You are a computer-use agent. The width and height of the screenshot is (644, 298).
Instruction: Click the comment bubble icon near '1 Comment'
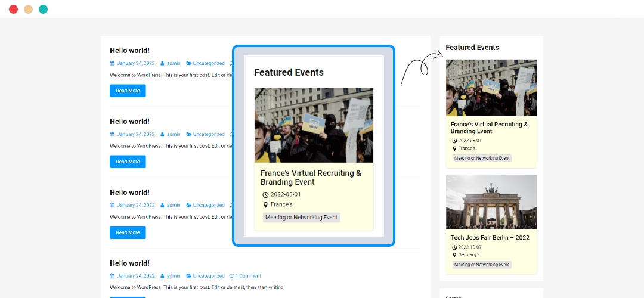click(x=232, y=276)
